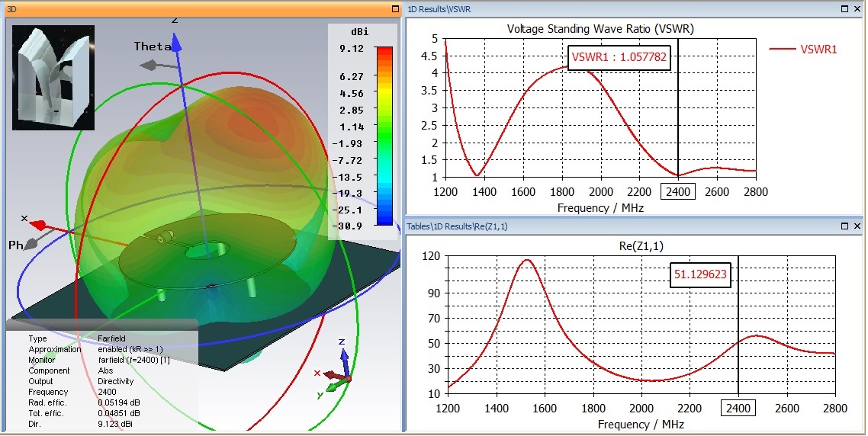Screen dimensions: 868x436
Task: Click the Voltage Standing Wave Ratio plot title
Action: pos(600,29)
